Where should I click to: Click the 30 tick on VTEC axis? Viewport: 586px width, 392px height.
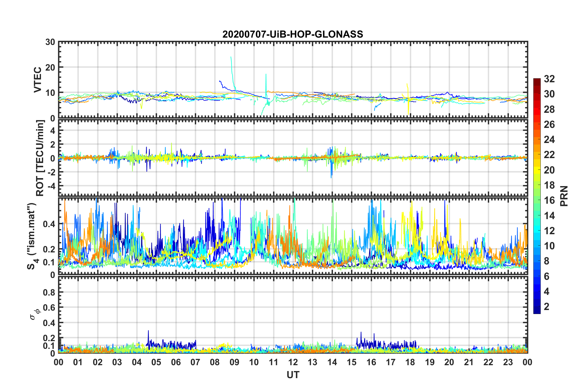(50, 42)
